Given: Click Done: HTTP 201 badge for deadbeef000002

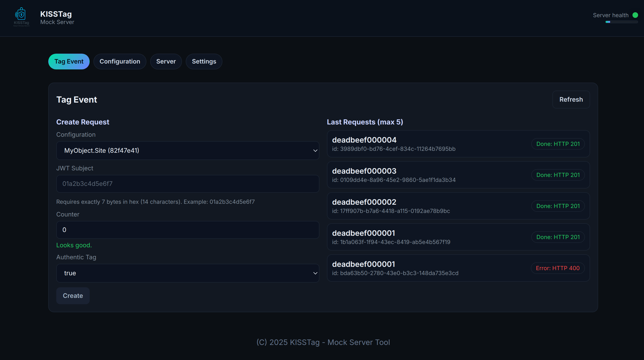Looking at the screenshot, I should click(x=558, y=206).
